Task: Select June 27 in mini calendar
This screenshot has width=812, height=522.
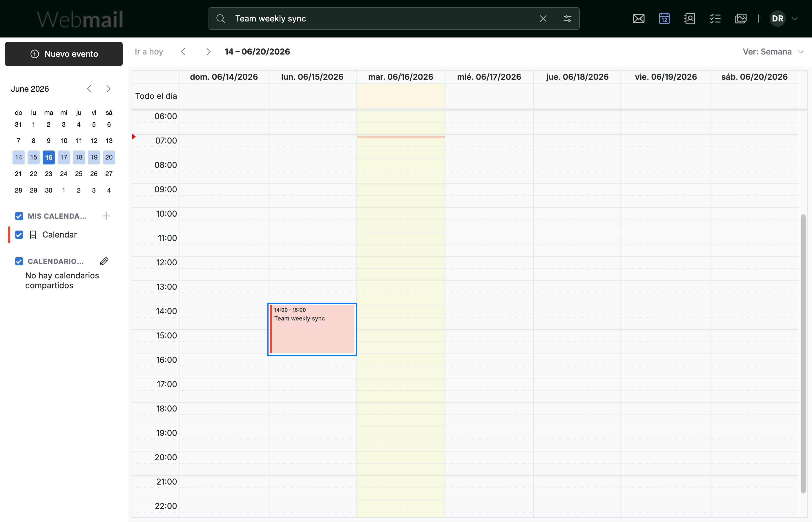Action: [109, 174]
